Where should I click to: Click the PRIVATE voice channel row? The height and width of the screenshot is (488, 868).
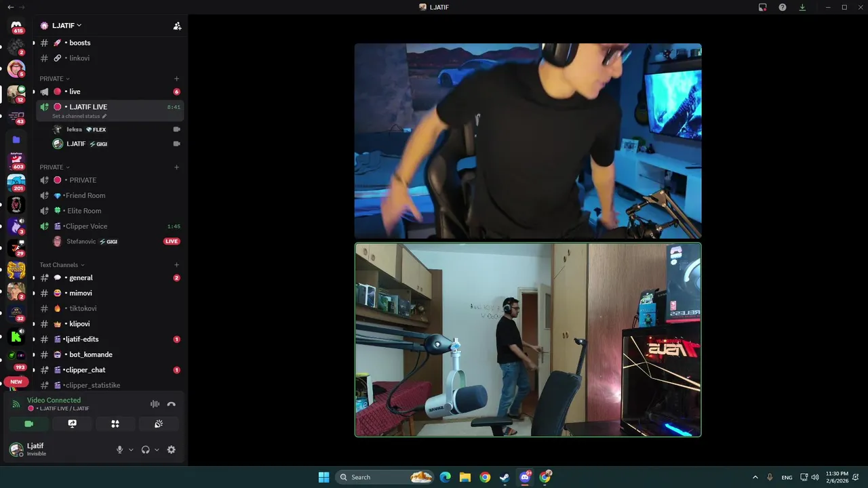point(110,180)
